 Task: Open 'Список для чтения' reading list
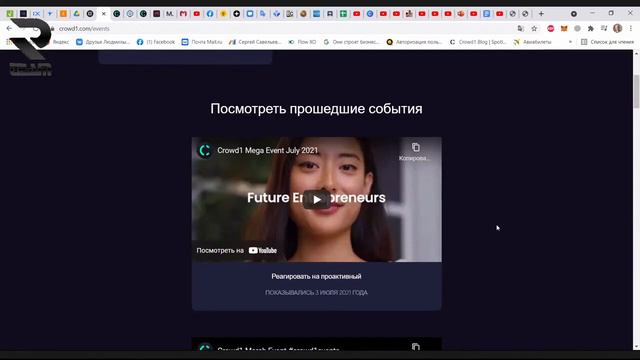coord(607,42)
